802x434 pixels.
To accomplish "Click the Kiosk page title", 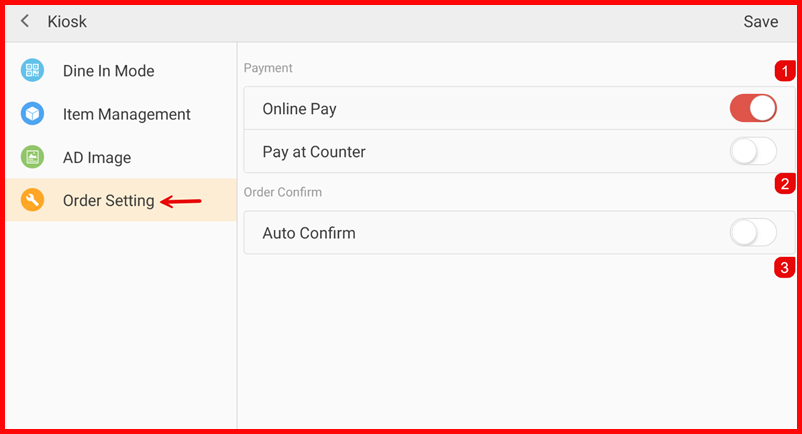I will (67, 21).
